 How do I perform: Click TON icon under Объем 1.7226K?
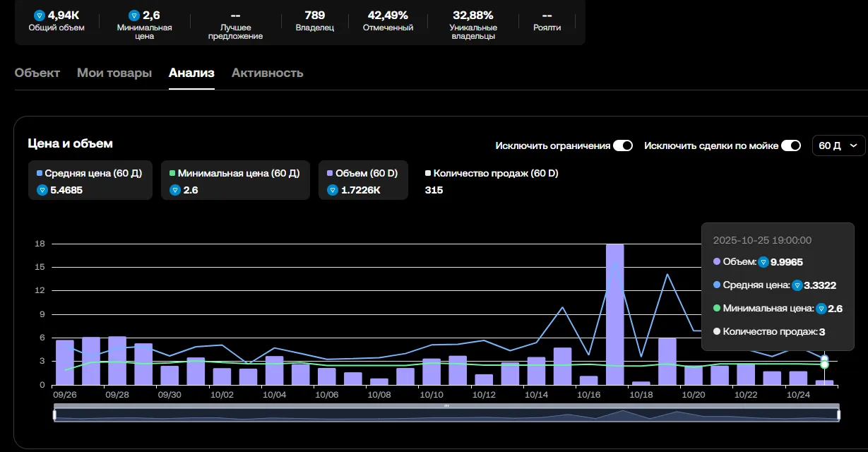click(333, 190)
